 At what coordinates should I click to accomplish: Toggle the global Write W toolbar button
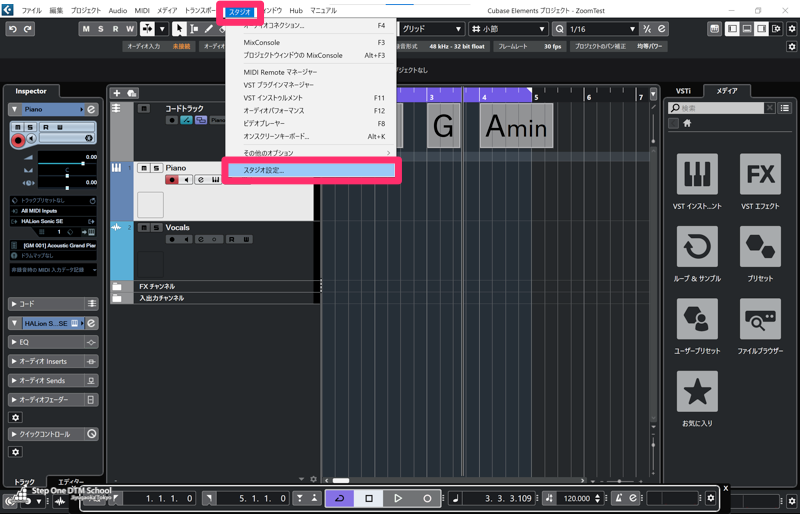(130, 29)
